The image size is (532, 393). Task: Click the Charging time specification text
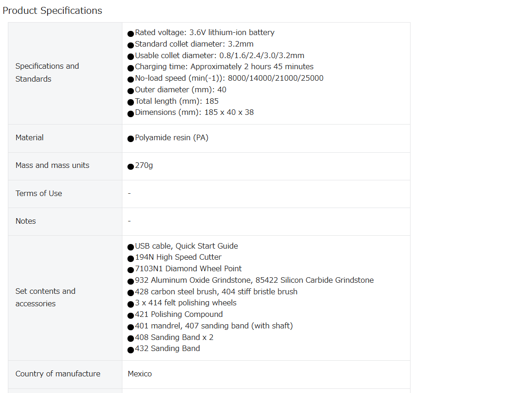point(224,67)
